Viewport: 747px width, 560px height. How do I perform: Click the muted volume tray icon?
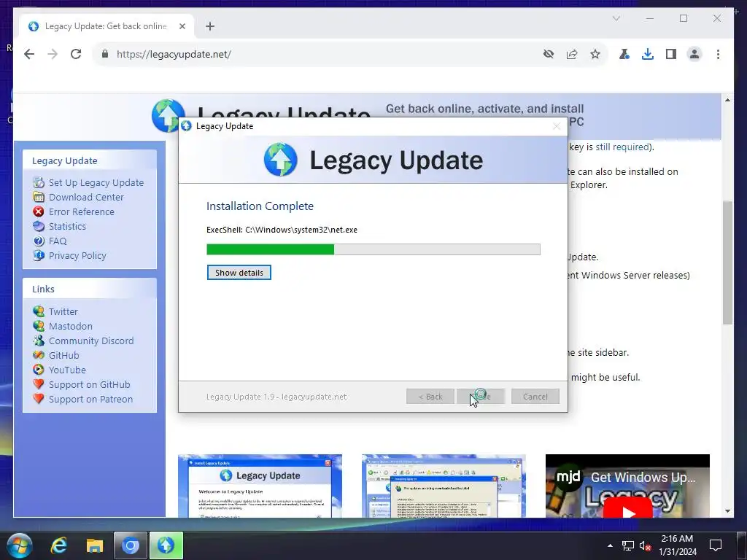(x=645, y=546)
